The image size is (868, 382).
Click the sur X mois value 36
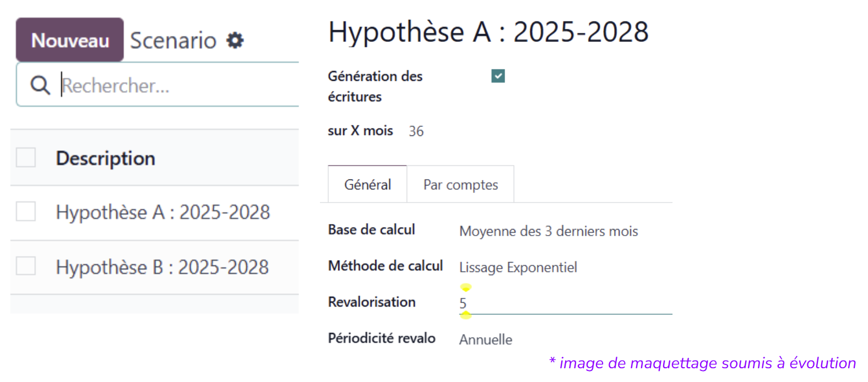click(x=416, y=131)
